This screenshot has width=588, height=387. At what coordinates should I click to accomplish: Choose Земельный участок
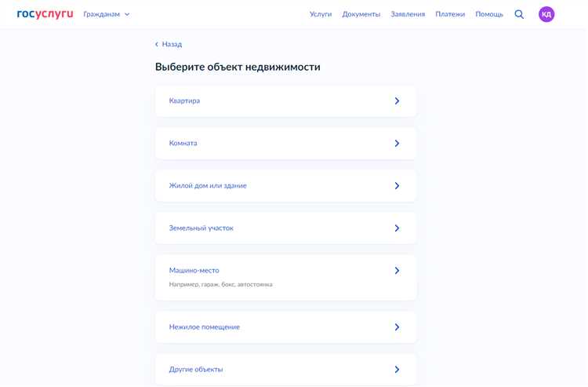point(285,228)
